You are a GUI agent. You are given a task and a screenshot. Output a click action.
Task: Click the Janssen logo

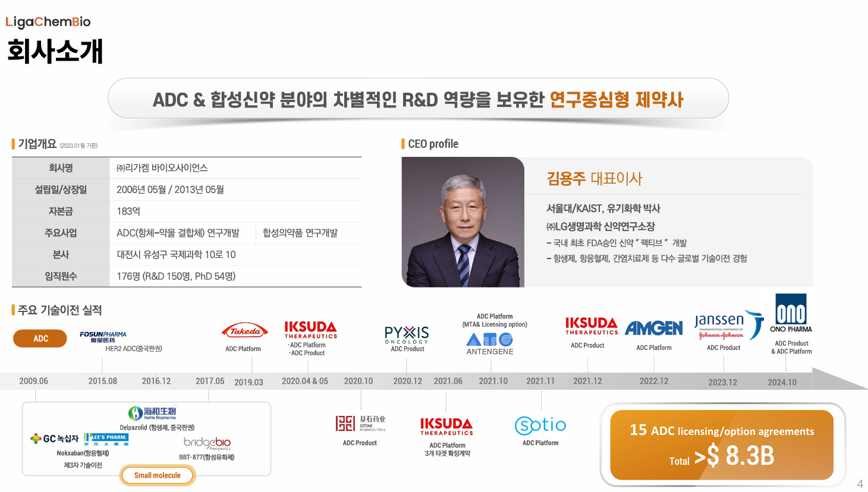[728, 326]
